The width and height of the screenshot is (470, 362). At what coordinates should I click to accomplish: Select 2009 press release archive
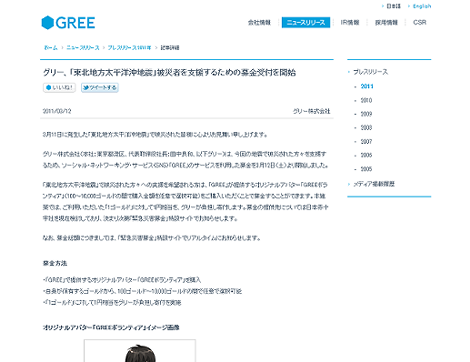(x=366, y=114)
